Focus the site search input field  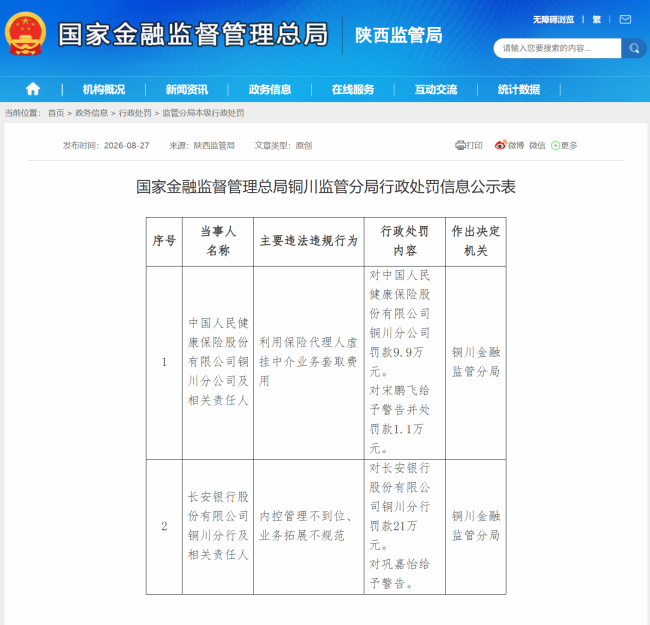click(557, 48)
